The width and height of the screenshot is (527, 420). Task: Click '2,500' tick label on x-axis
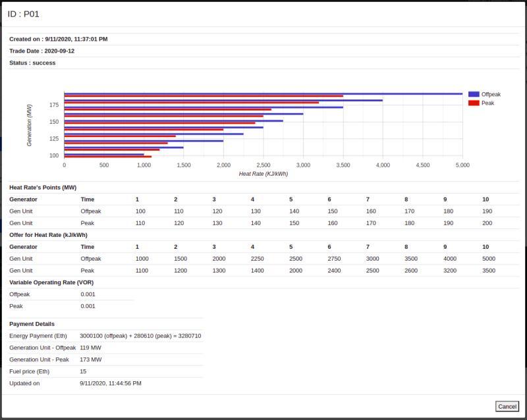click(263, 165)
